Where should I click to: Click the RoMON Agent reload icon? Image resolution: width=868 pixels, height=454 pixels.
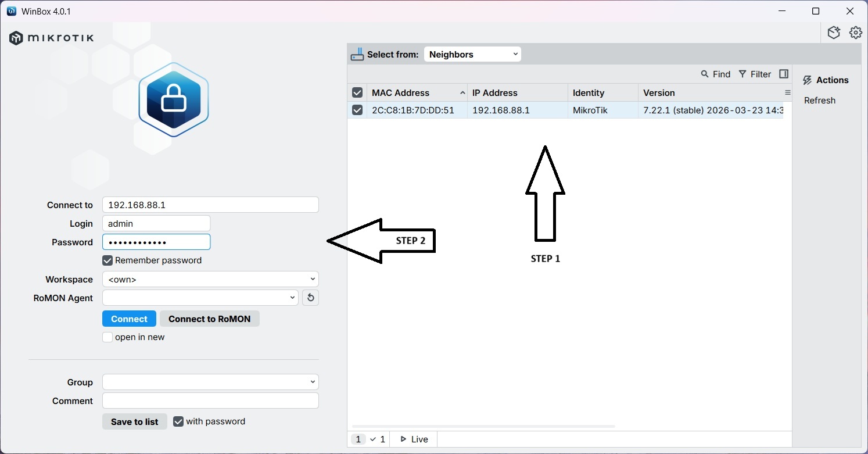point(310,298)
